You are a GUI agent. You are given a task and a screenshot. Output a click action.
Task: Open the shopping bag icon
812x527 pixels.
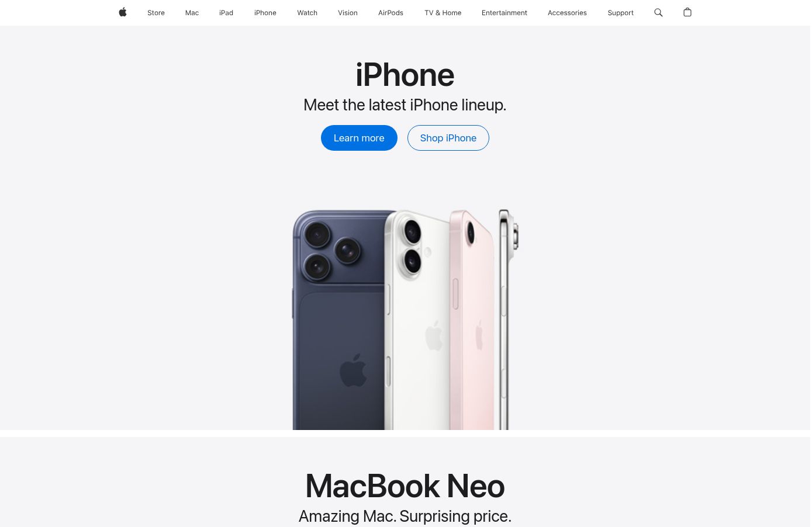(x=687, y=12)
